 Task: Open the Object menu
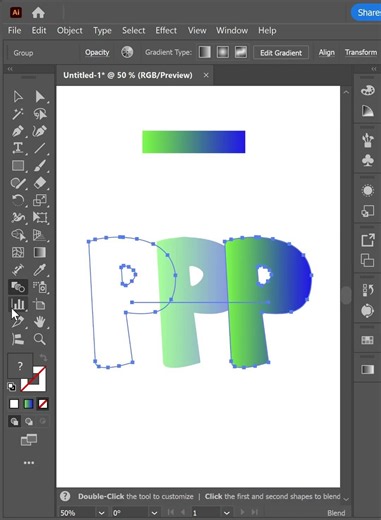pos(70,30)
